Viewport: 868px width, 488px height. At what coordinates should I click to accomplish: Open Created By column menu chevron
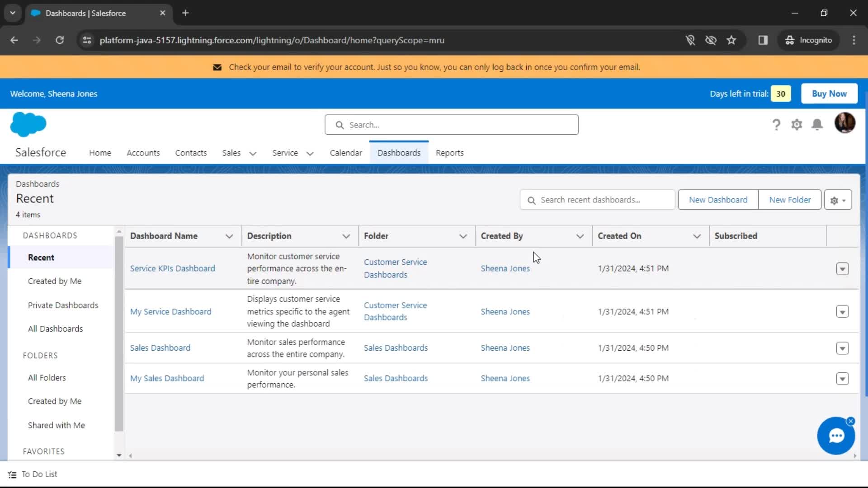pyautogui.click(x=580, y=236)
